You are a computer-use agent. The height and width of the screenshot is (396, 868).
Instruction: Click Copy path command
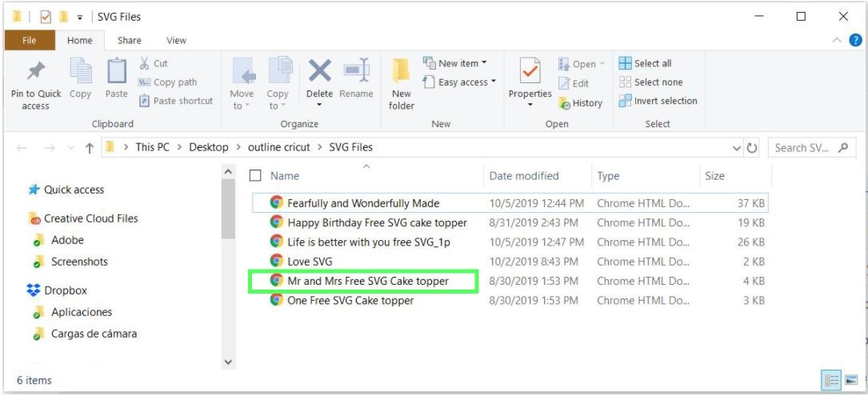pos(167,82)
